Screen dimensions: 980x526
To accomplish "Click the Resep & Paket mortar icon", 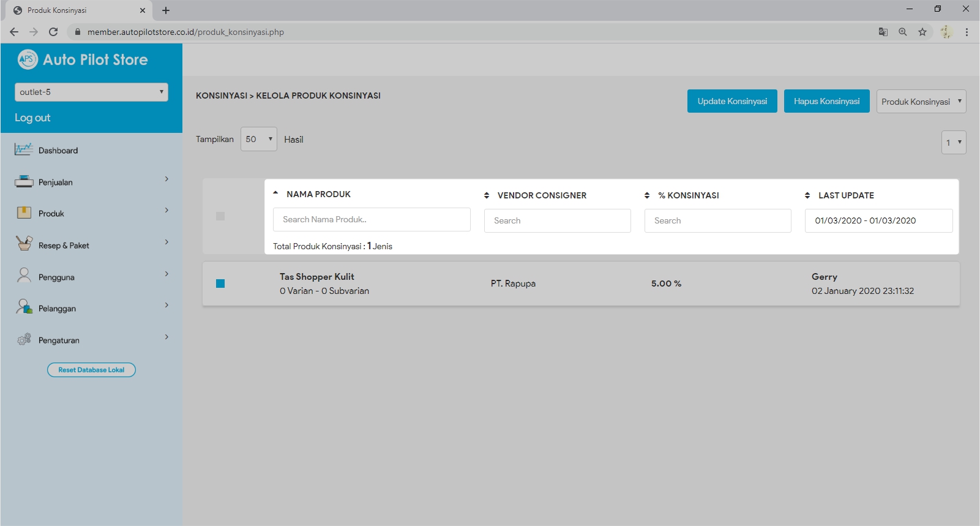I will pos(24,244).
